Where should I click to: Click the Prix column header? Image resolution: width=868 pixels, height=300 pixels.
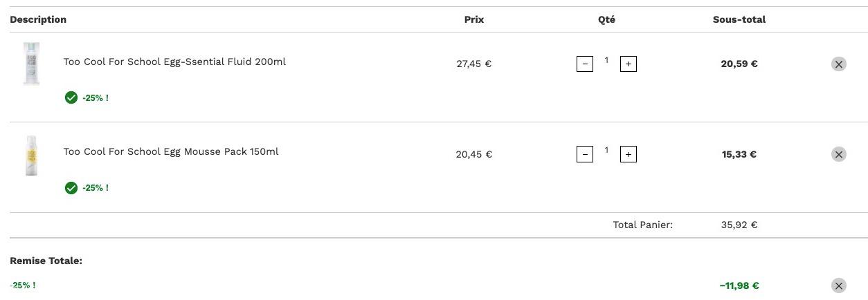click(474, 19)
